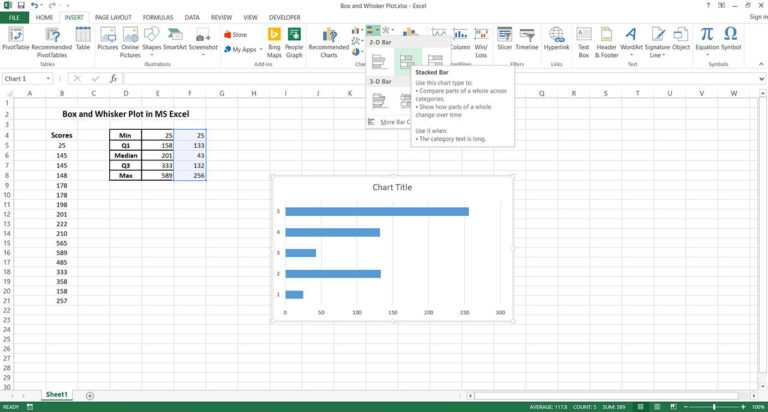Click Sign in link
Screen dimensions: 768x412
point(758,17)
